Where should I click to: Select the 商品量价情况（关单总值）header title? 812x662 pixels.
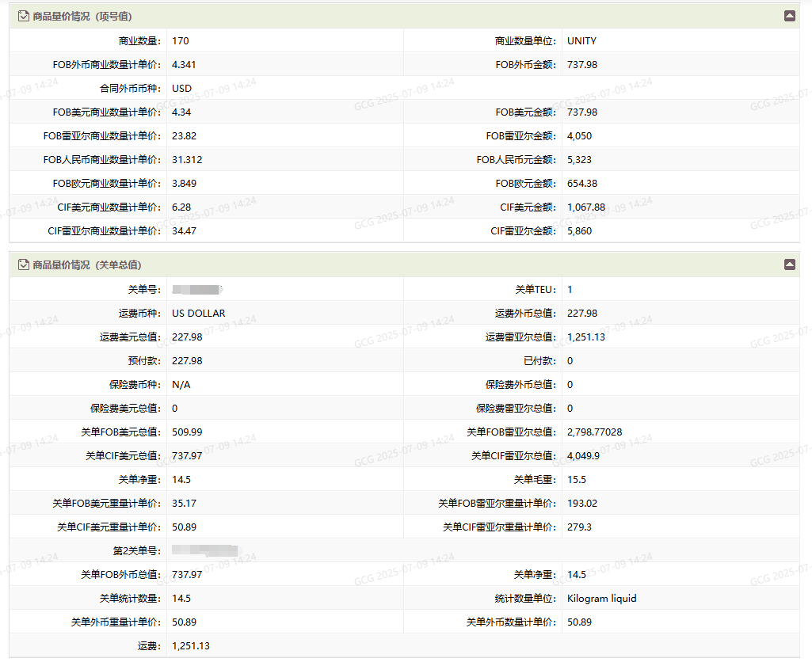pos(87,264)
